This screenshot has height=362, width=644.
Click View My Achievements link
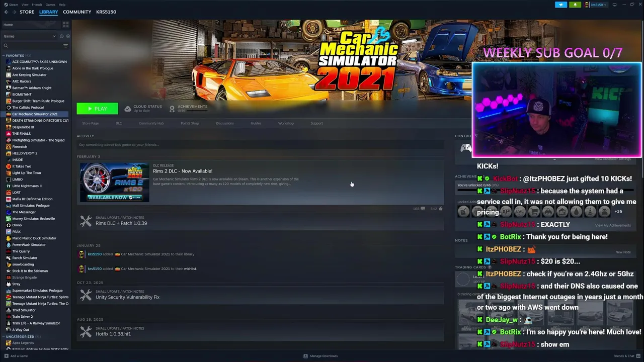coord(613,225)
